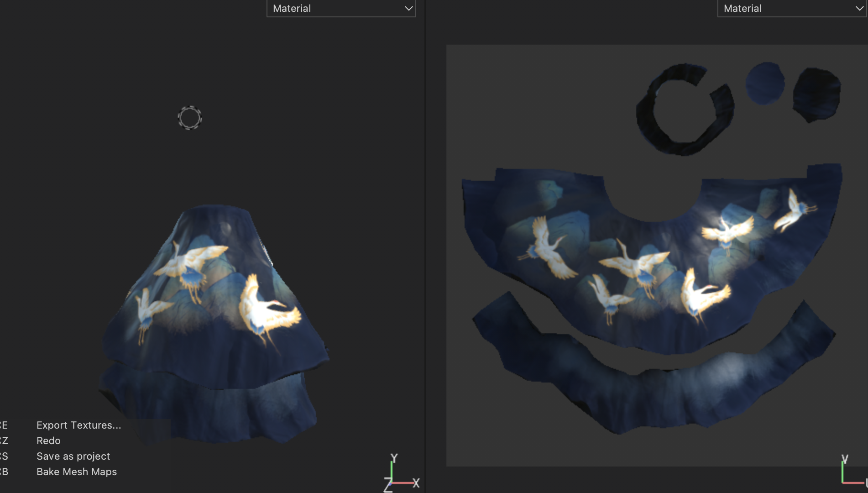Image resolution: width=868 pixels, height=493 pixels.
Task: Click the X axis label on the 3D viewport gizmo
Action: 416,483
